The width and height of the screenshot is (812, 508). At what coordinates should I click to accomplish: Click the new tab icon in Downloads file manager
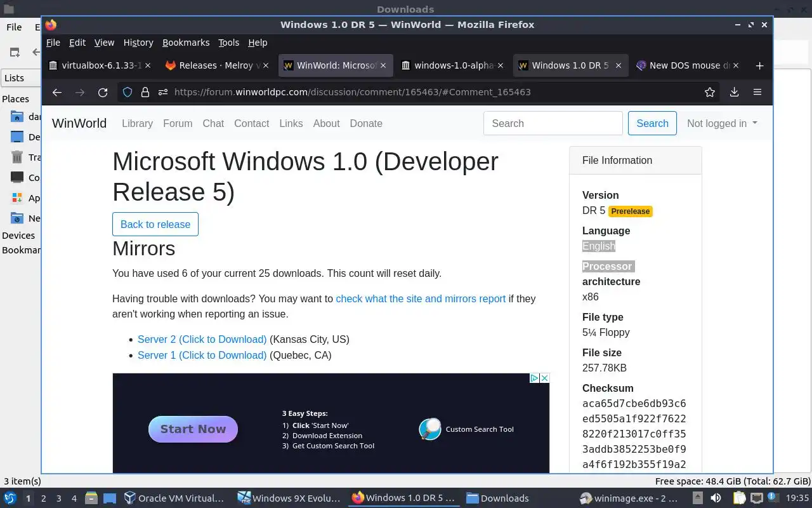pyautogui.click(x=15, y=52)
